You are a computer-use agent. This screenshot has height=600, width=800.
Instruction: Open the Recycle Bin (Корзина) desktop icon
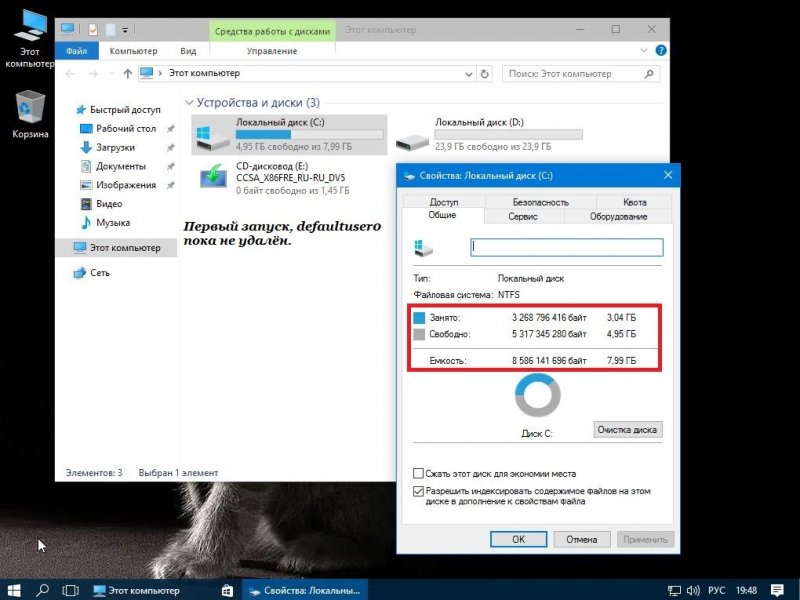(30, 114)
